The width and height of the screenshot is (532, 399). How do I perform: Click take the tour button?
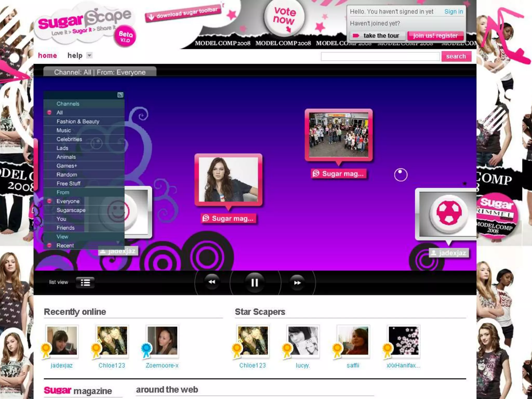pos(378,36)
